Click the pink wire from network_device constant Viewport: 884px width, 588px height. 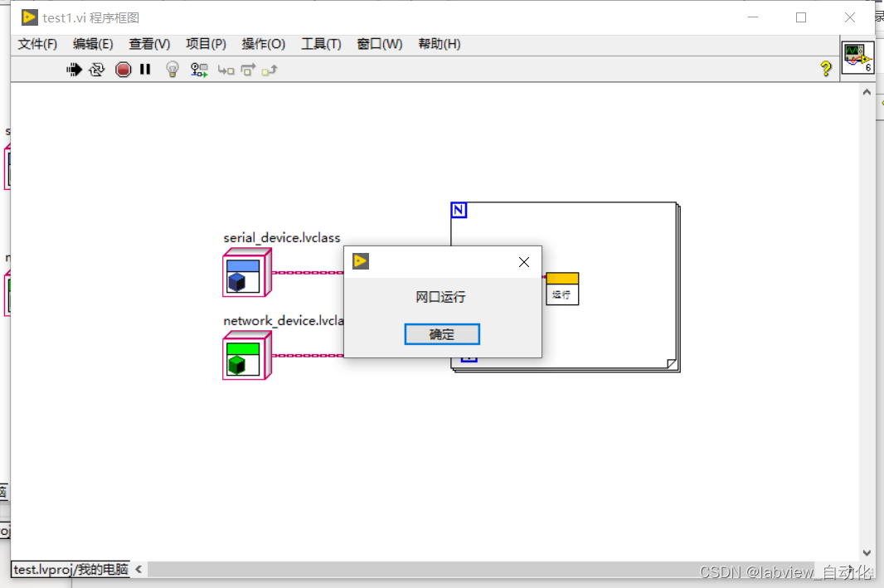[x=308, y=355]
